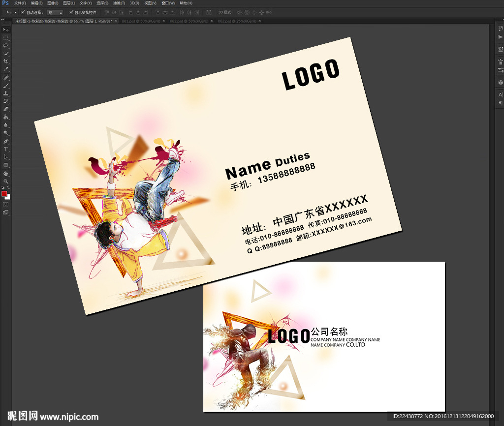Screen dimensions: 504x426
Task: Switch to the 002.psd @ 50% tab
Action: coord(189,21)
